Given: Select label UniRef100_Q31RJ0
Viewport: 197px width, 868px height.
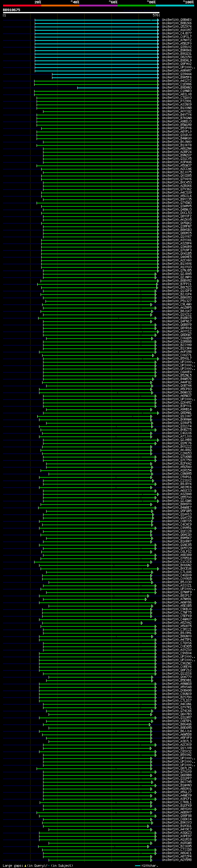Looking at the screenshot, I should pyautogui.click(x=177, y=135).
